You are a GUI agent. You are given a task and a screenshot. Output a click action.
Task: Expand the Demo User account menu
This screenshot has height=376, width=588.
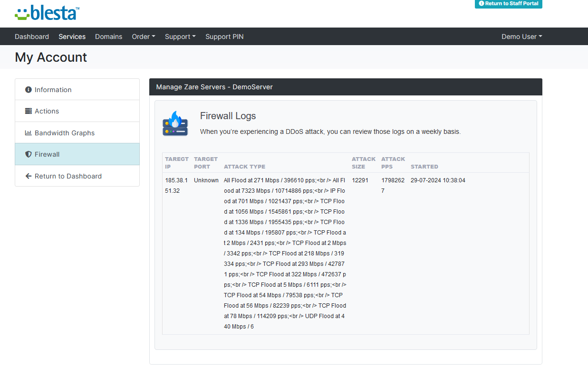click(x=522, y=37)
